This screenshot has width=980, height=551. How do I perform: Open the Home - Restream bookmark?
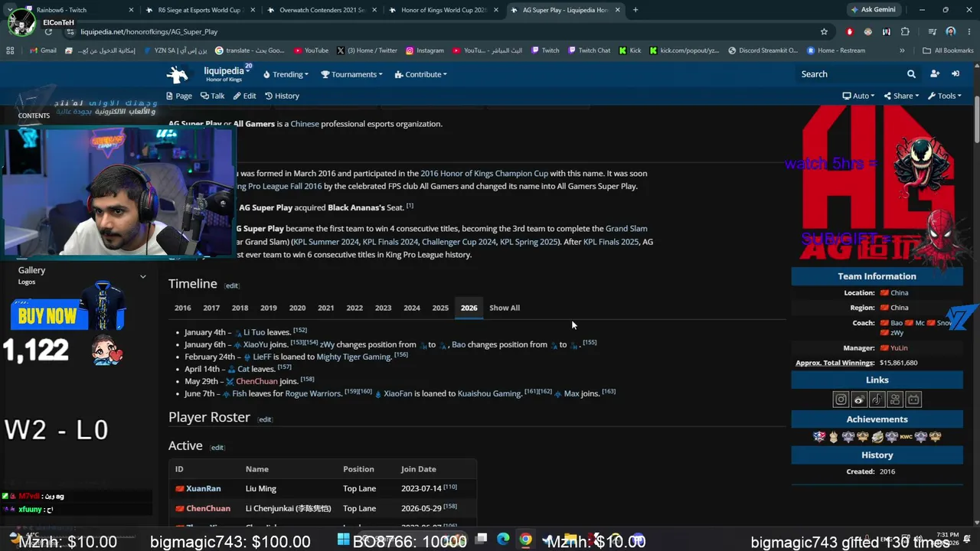coord(836,51)
